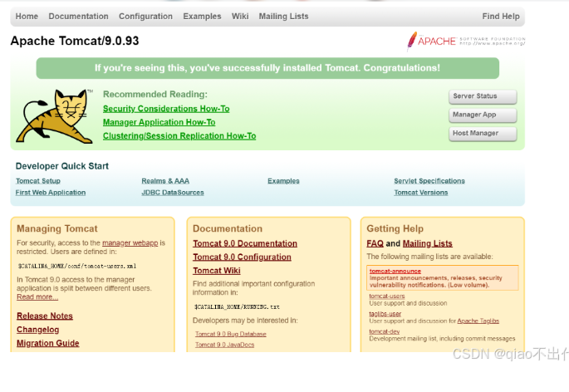Open Tomcat 9.0 Bug Database link
Viewport: 569px width, 392px height.
[231, 334]
